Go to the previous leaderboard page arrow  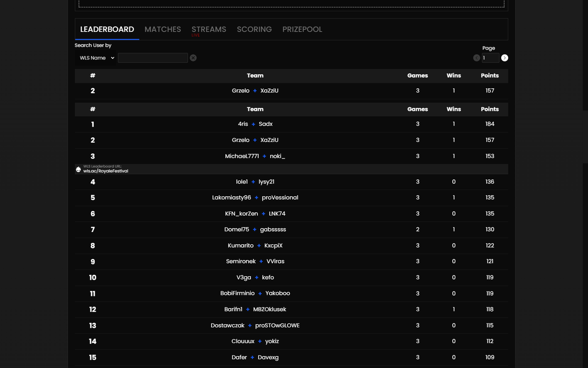[476, 58]
